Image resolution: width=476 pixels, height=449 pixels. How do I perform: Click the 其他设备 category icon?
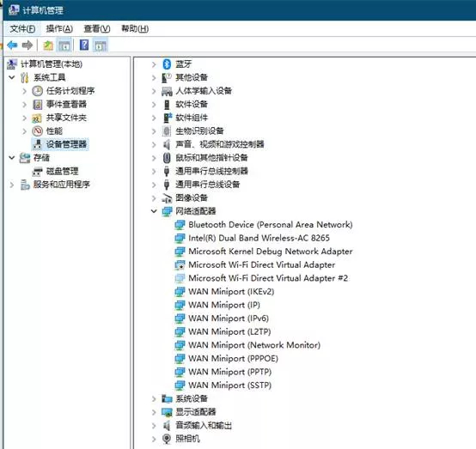click(x=167, y=77)
